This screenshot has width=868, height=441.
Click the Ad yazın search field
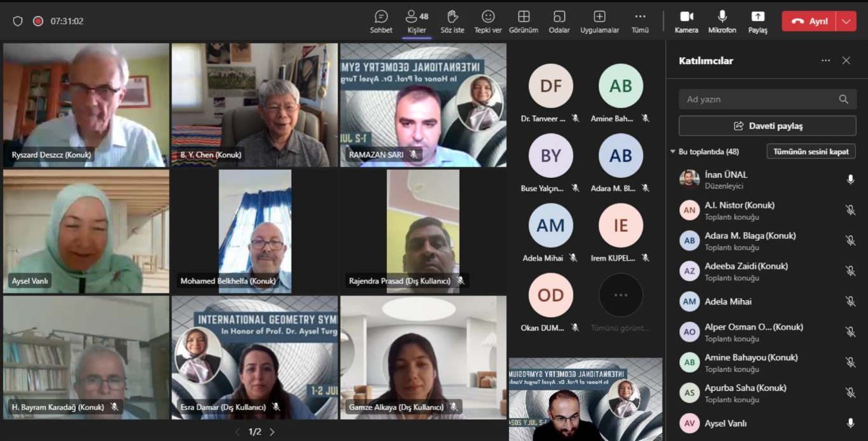click(x=759, y=99)
